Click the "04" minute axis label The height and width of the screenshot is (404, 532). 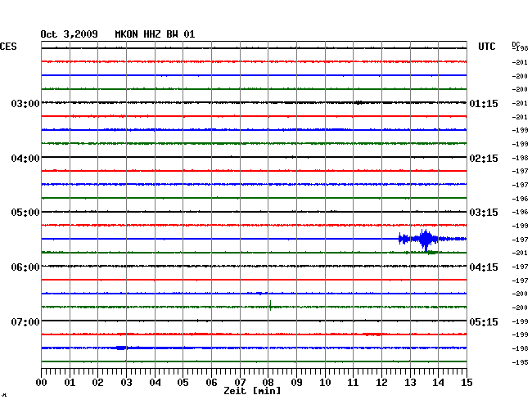(155, 383)
